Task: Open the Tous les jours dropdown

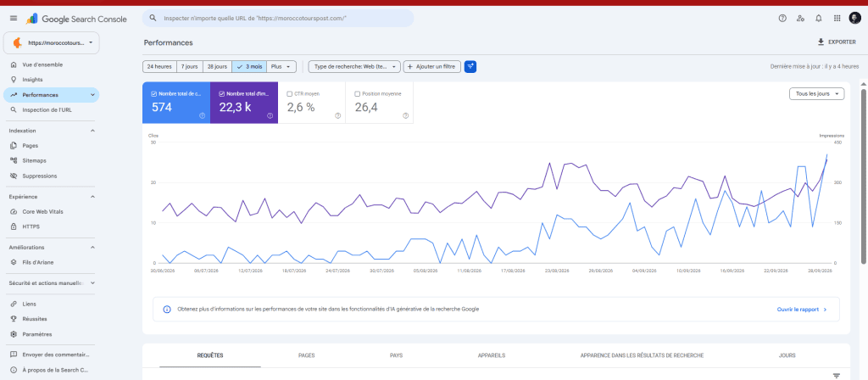Action: click(x=816, y=94)
